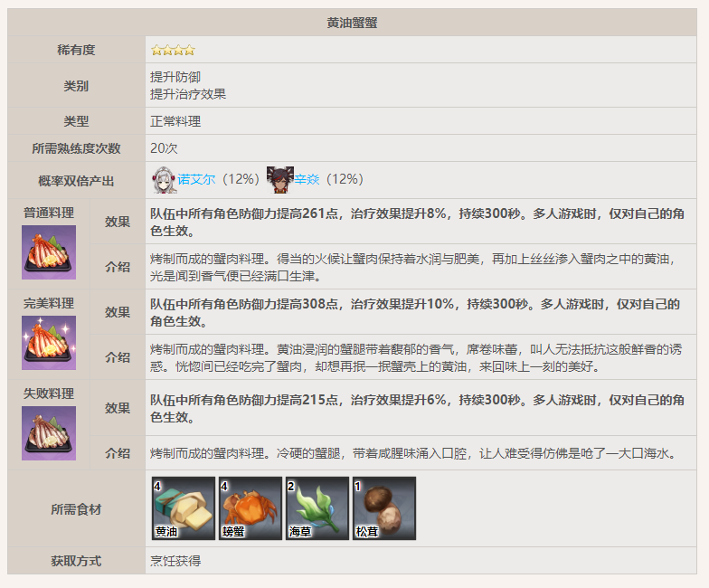Select the 螃蟹 crab ingredient icon
Image resolution: width=709 pixels, height=588 pixels.
(x=251, y=508)
